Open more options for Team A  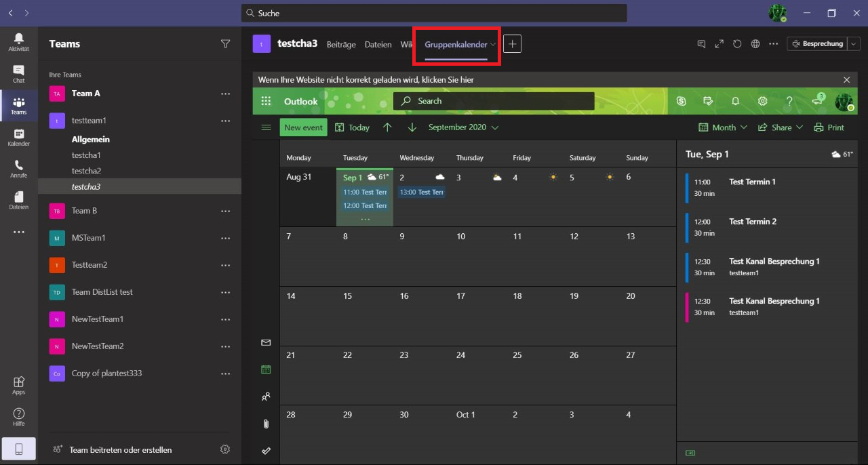click(x=226, y=94)
